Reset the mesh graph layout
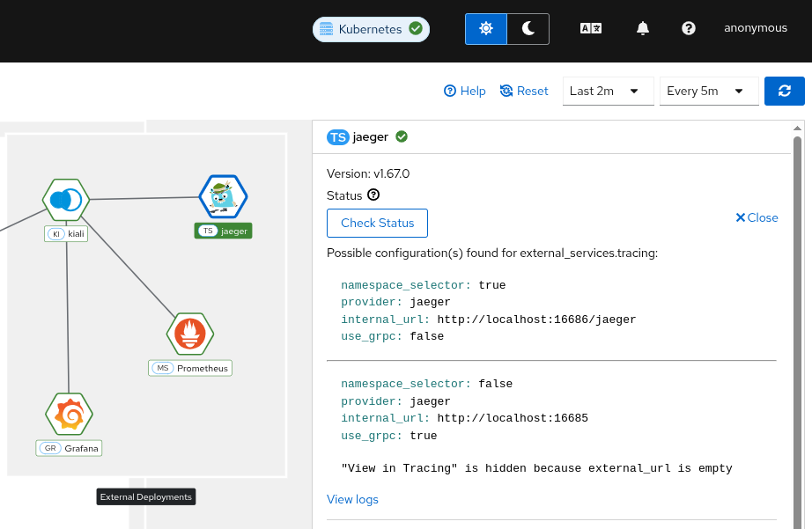Screen dimensions: 812x529 pyautogui.click(x=523, y=91)
